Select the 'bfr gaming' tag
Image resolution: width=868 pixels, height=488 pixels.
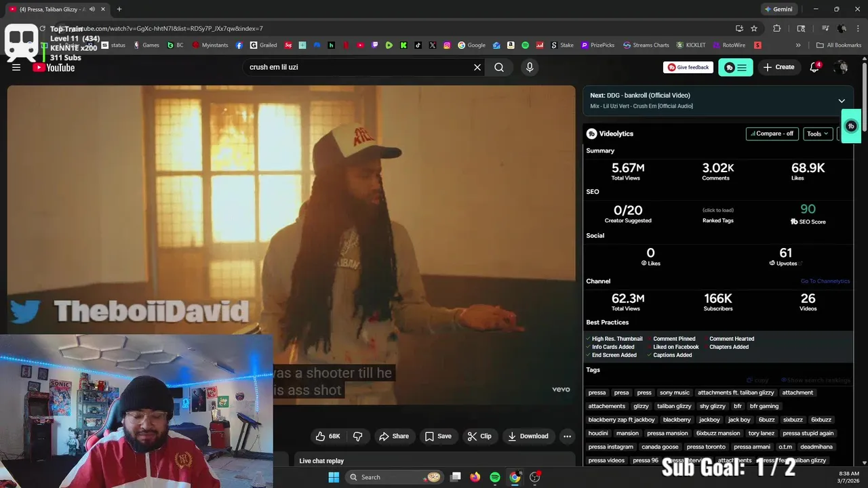point(764,406)
